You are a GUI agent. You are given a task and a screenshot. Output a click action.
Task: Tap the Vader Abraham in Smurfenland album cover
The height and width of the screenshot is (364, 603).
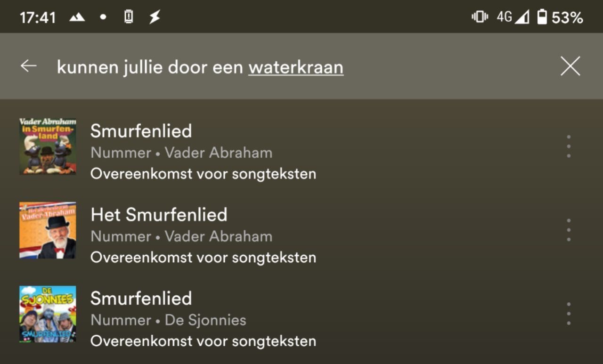tap(48, 146)
